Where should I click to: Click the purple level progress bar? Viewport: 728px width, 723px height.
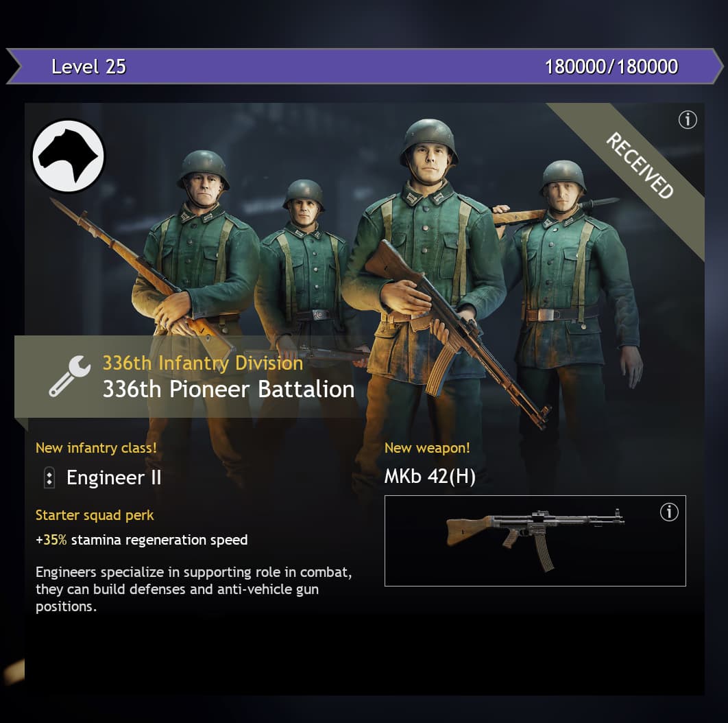pyautogui.click(x=365, y=66)
